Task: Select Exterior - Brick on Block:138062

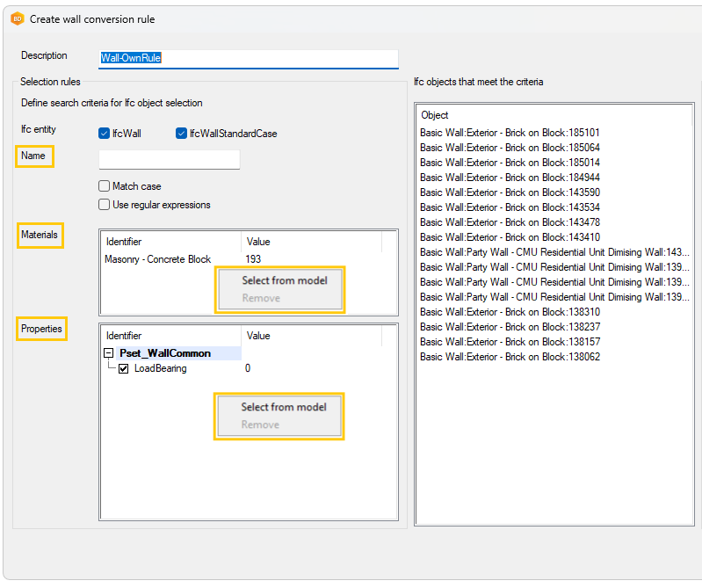Action: tap(510, 357)
